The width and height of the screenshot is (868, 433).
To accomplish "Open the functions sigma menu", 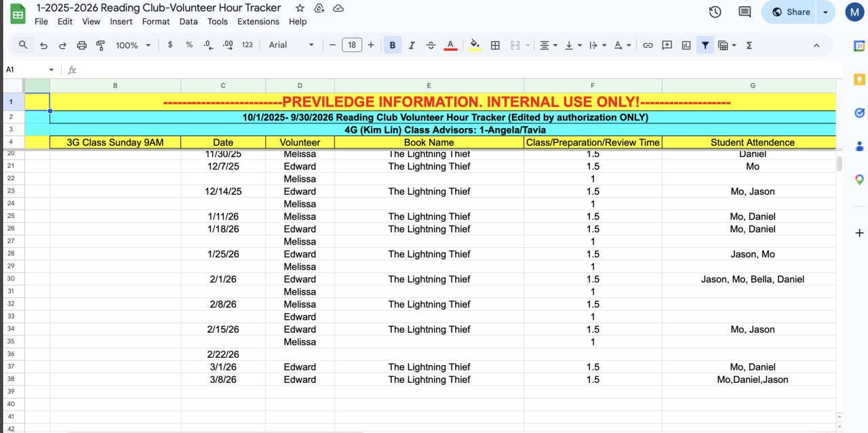I will point(749,45).
